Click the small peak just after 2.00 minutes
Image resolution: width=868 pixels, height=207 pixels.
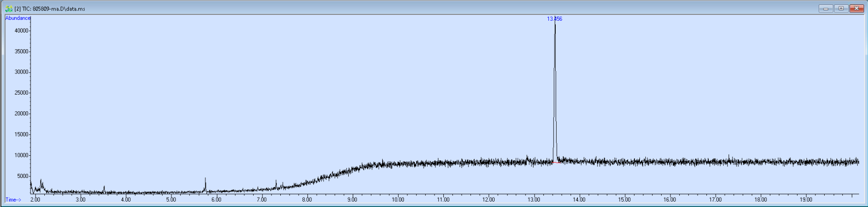tap(41, 184)
